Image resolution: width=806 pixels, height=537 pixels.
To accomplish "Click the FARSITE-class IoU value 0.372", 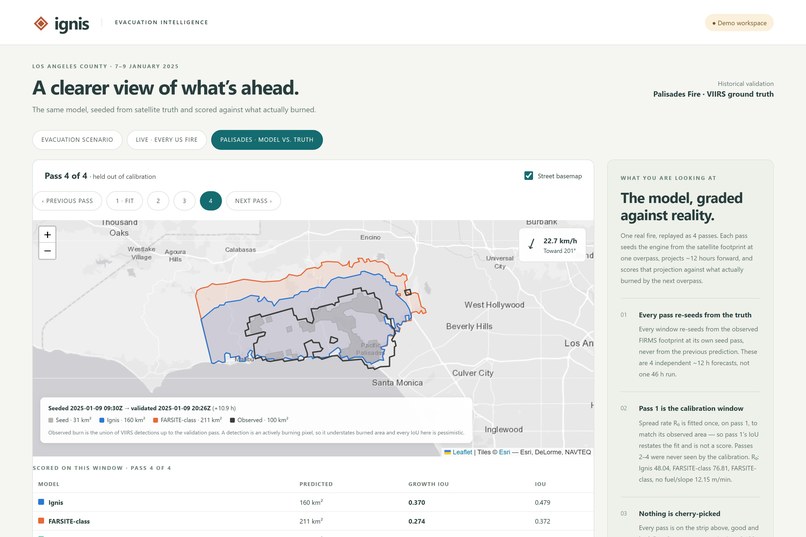I will tap(542, 521).
